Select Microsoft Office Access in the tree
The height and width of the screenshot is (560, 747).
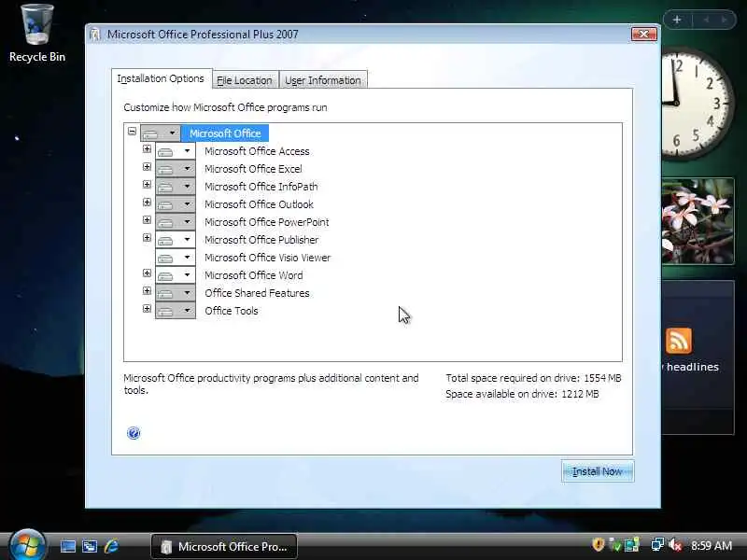(x=258, y=151)
